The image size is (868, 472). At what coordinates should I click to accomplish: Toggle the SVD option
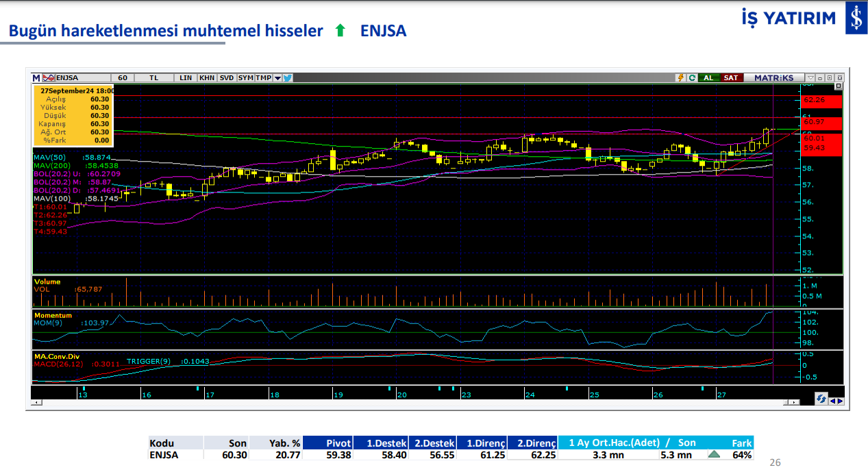click(227, 78)
